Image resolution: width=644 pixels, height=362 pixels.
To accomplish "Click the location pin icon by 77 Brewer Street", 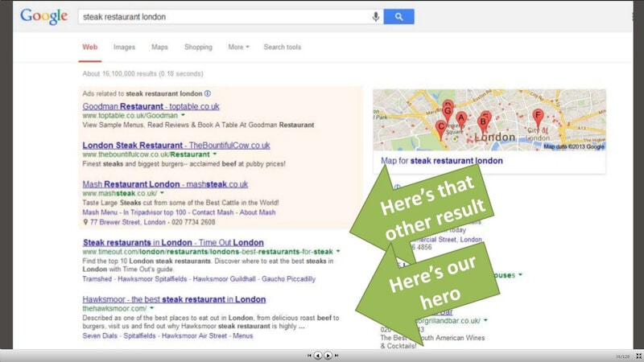I will point(85,222).
